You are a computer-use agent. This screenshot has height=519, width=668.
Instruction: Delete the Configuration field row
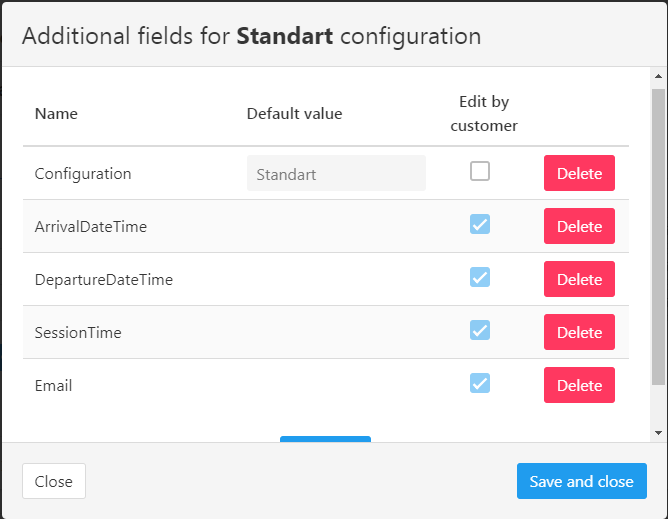579,173
